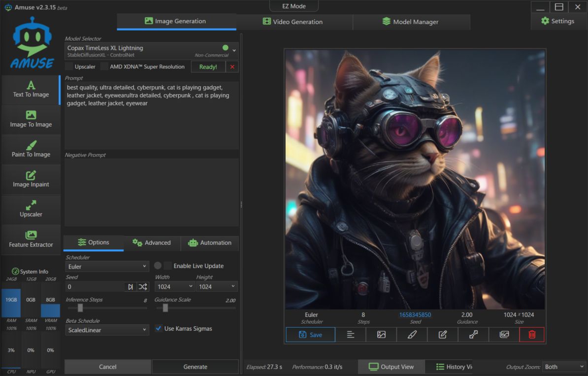This screenshot has width=588, height=376.
Task: Open the Image To Image tool
Action: 31,119
